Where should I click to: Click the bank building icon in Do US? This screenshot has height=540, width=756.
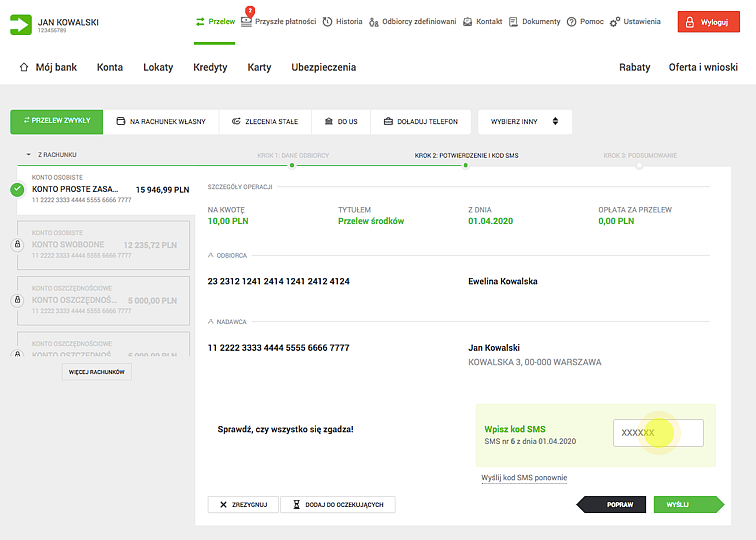click(x=329, y=121)
